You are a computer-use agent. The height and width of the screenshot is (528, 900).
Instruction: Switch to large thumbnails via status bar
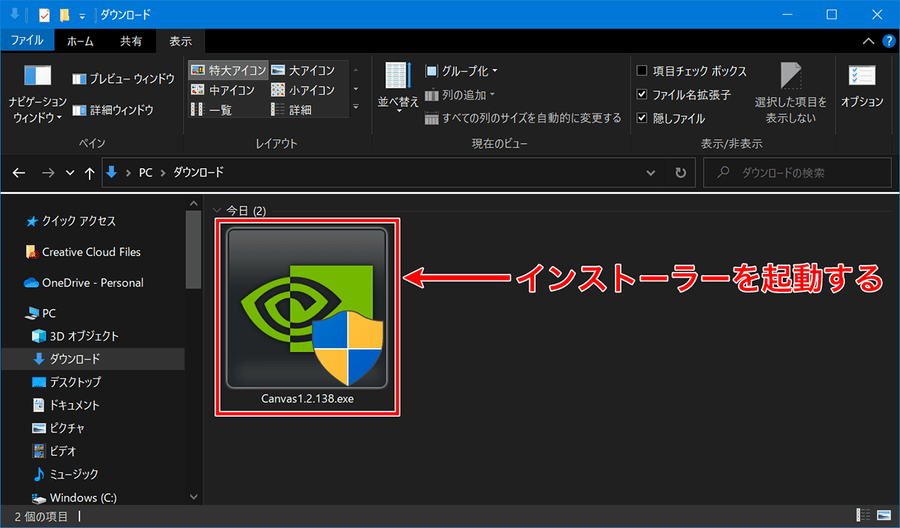click(884, 515)
